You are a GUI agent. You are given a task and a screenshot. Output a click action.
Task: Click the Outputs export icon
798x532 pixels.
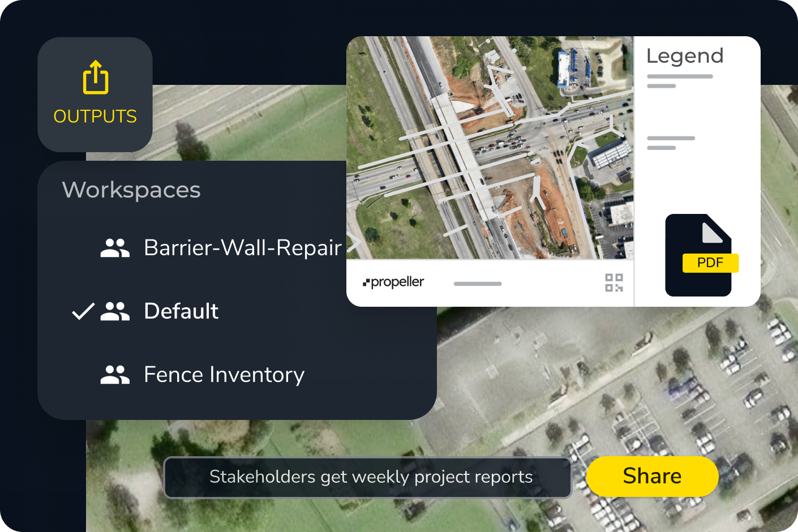(x=95, y=78)
